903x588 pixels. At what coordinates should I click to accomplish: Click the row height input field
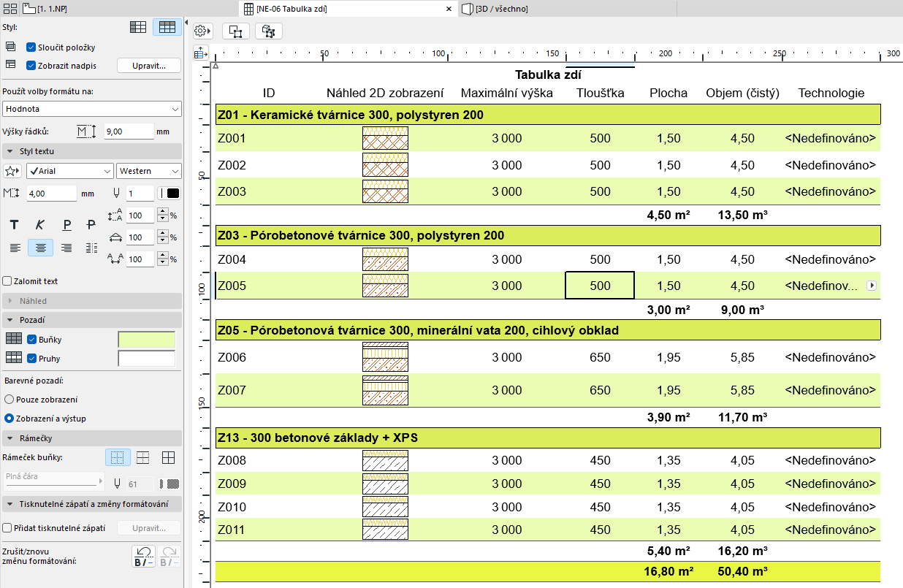pos(128,131)
